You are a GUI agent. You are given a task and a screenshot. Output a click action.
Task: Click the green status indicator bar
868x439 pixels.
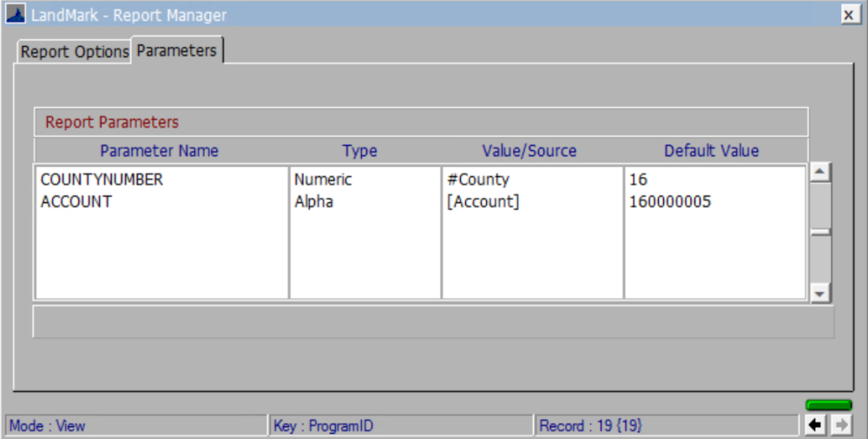[x=828, y=405]
